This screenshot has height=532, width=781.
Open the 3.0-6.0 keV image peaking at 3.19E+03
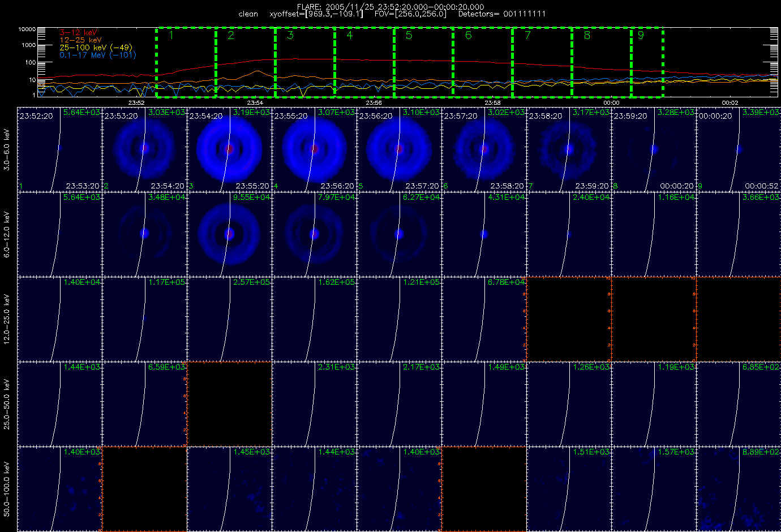(x=229, y=149)
